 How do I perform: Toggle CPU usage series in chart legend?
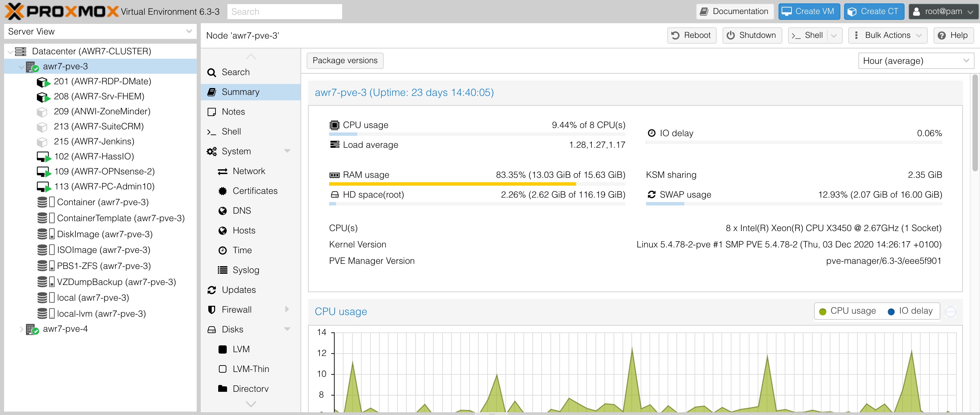tap(847, 311)
